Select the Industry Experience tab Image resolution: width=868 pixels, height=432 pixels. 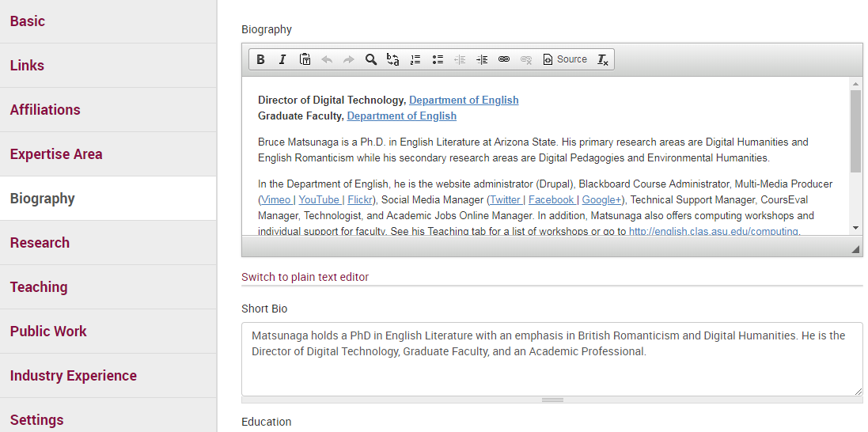73,376
